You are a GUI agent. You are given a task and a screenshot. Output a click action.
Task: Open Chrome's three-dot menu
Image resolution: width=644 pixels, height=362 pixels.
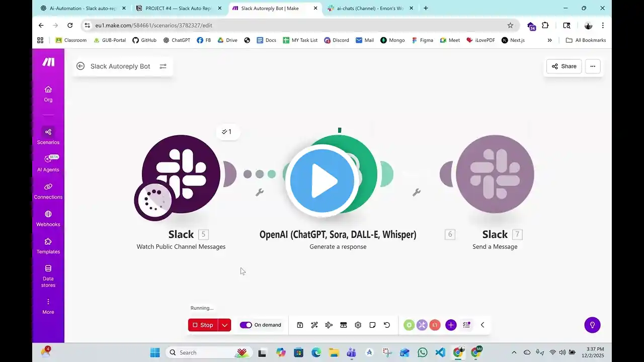tap(603, 25)
